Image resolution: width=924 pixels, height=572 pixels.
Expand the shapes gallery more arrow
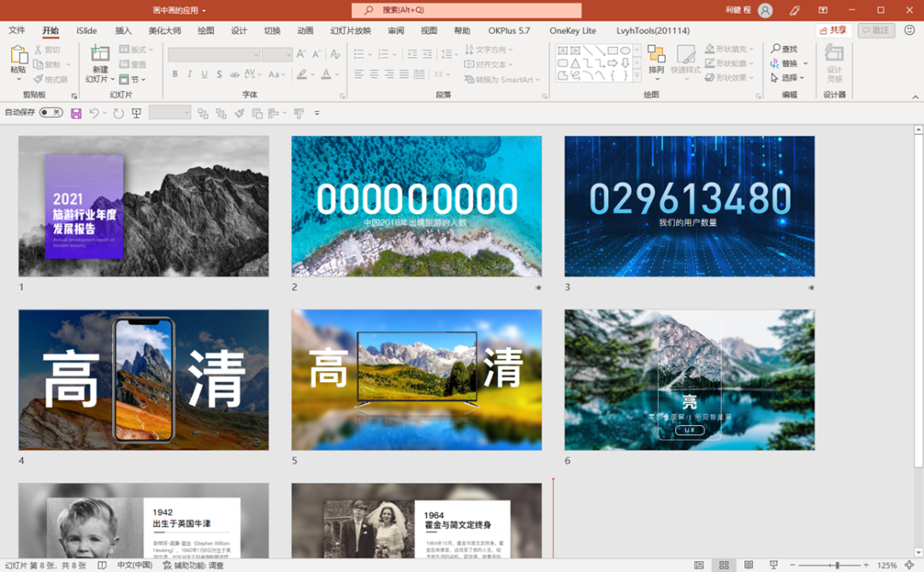tap(637, 75)
